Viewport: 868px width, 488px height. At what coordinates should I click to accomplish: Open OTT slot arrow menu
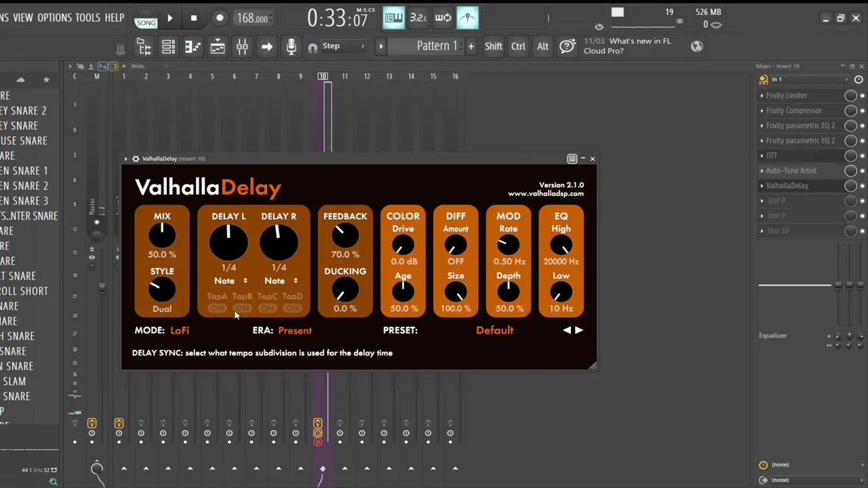coord(762,156)
